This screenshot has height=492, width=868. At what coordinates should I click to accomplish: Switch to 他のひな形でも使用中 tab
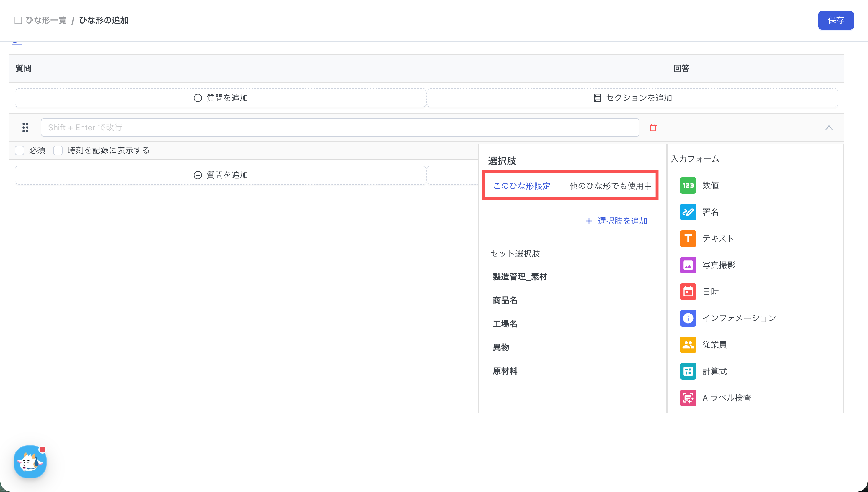[610, 186]
